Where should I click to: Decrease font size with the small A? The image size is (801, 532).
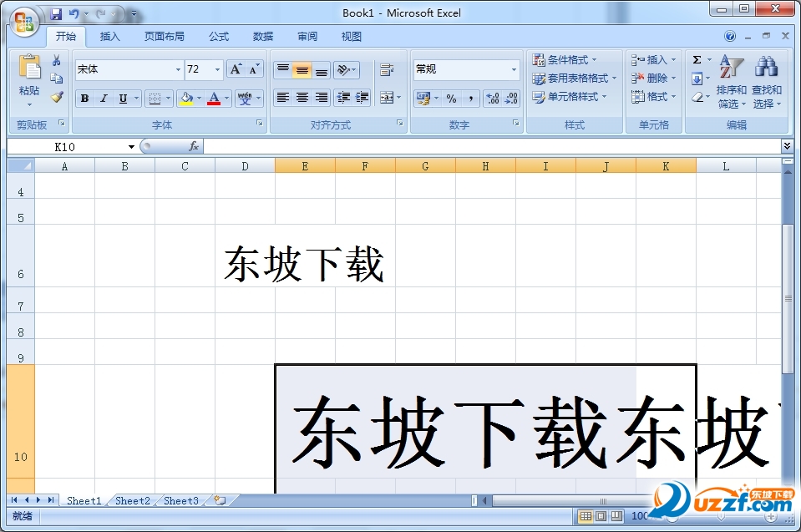[x=254, y=69]
